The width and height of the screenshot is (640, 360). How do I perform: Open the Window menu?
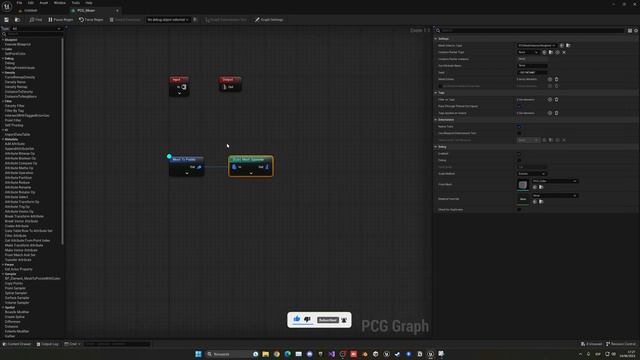(60, 3)
